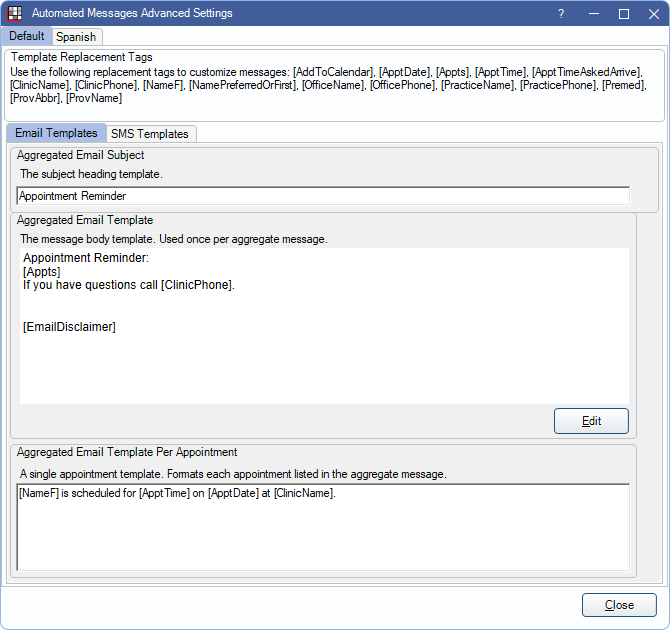
Task: Minimize the Automated Messages Advanced Settings window
Action: click(592, 13)
